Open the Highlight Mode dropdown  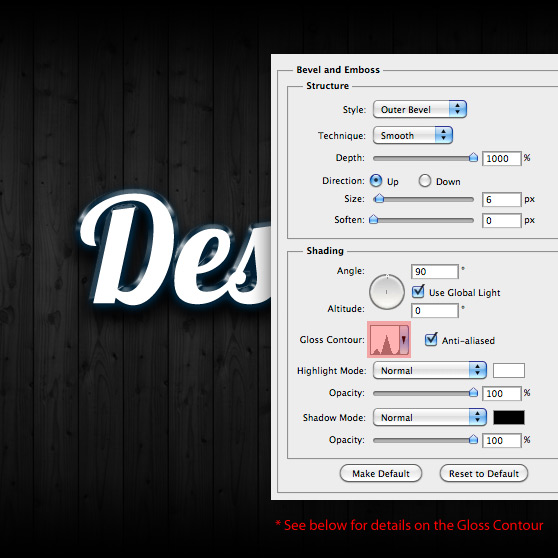(x=430, y=370)
